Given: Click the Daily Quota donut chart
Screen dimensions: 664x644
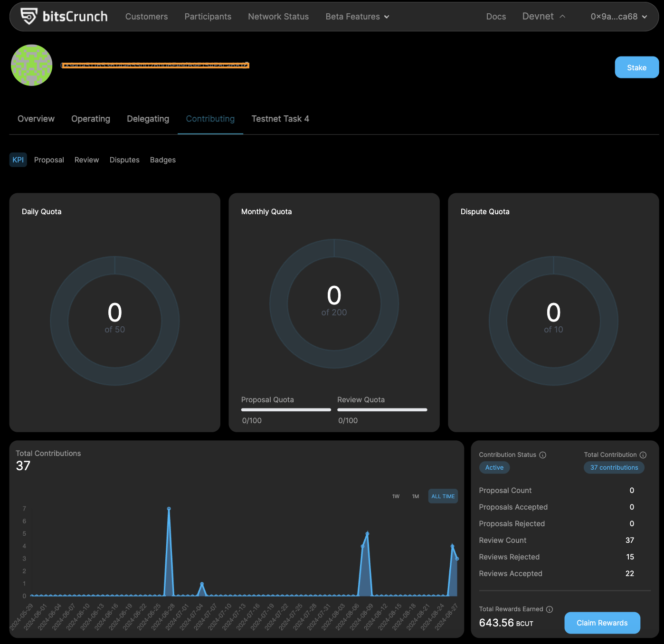Looking at the screenshot, I should pyautogui.click(x=115, y=321).
